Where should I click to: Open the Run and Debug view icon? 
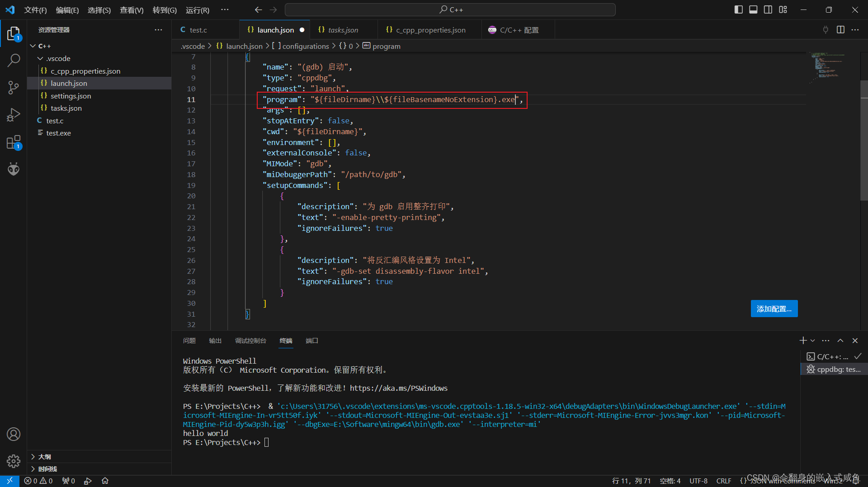coord(14,115)
